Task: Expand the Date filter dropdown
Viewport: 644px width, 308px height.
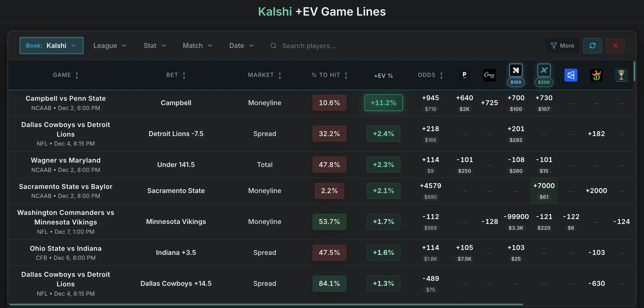Action: pyautogui.click(x=241, y=45)
